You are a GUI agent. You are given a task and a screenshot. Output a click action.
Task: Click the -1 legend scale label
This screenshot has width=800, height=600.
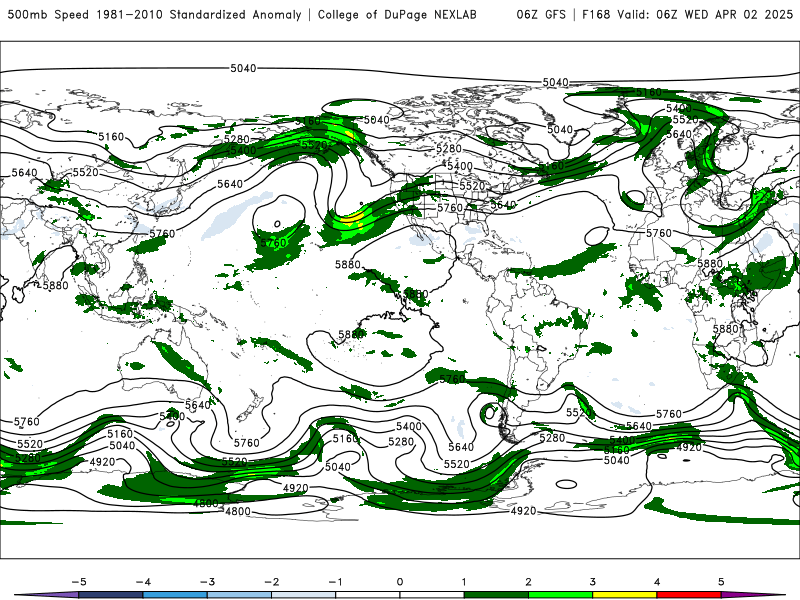pos(335,582)
